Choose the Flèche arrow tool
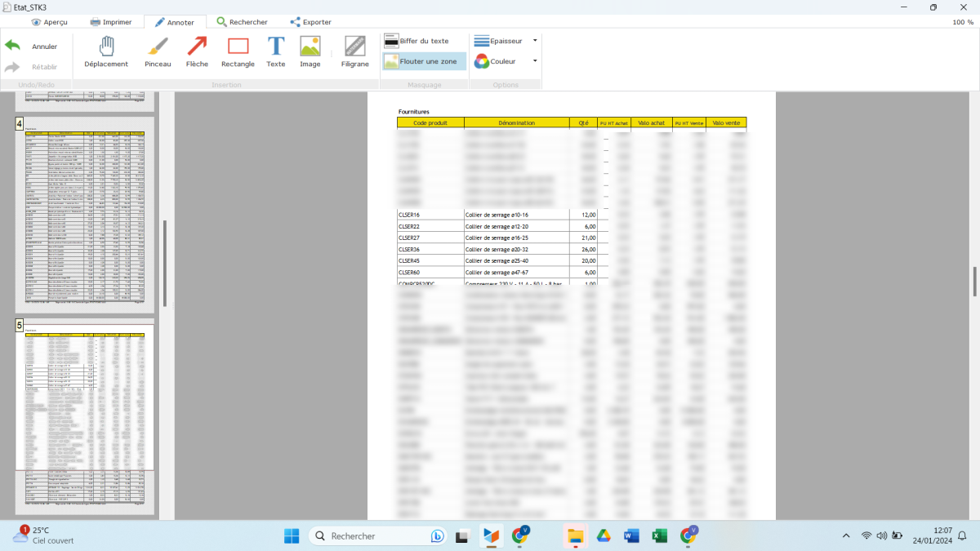 [x=197, y=51]
